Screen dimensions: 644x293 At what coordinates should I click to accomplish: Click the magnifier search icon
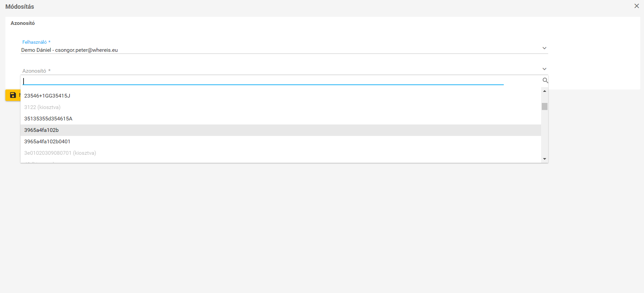click(545, 80)
